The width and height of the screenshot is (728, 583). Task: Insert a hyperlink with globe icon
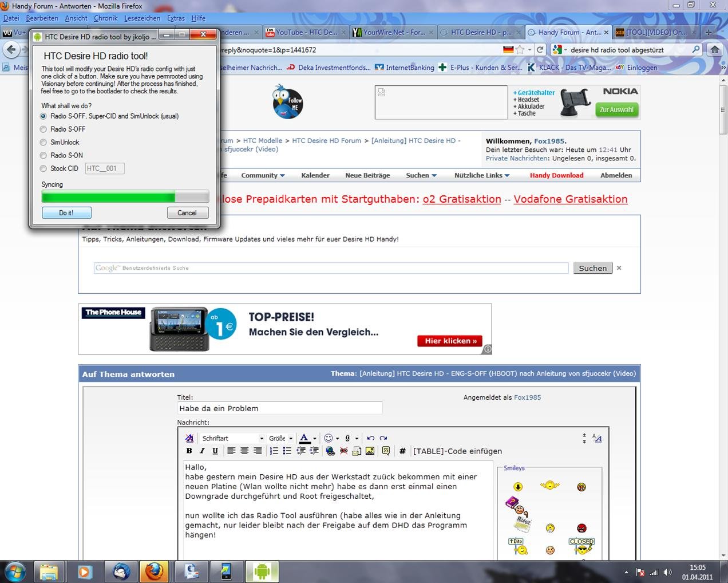pyautogui.click(x=330, y=451)
